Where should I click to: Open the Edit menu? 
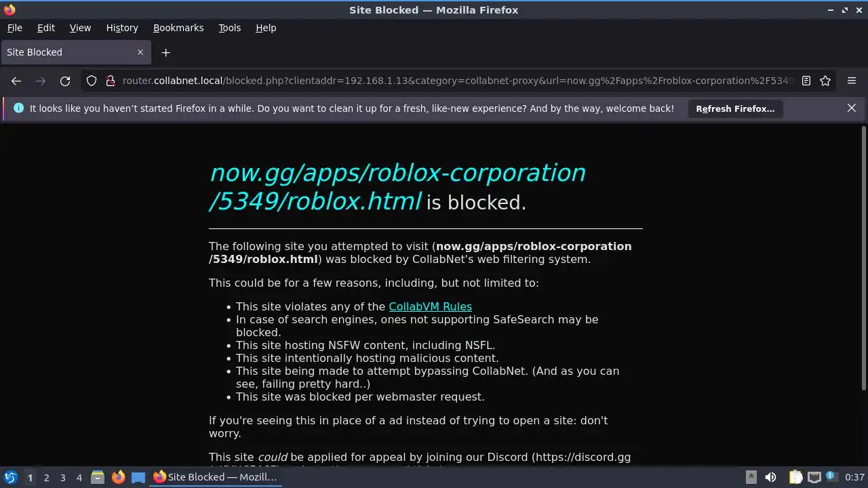point(46,28)
